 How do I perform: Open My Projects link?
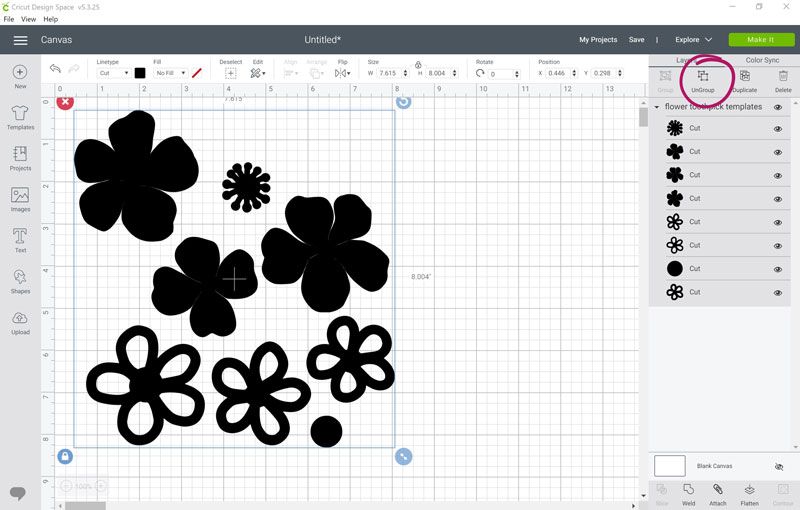[598, 40]
